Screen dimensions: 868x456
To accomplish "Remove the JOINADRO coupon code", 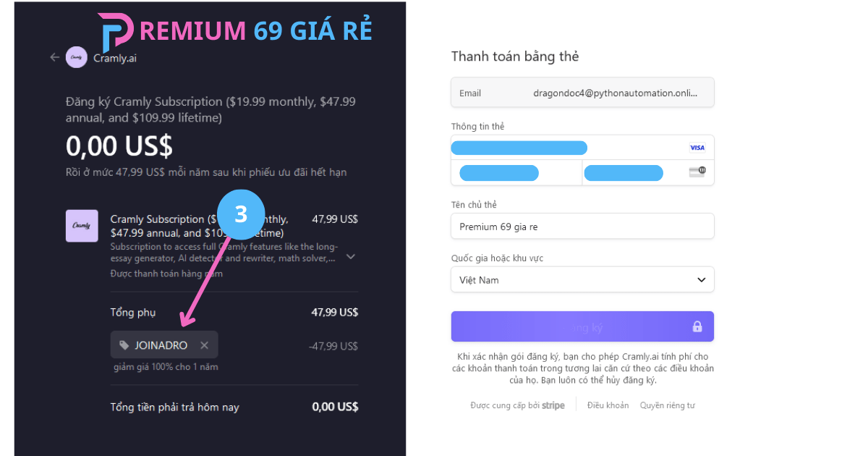I will [x=204, y=345].
